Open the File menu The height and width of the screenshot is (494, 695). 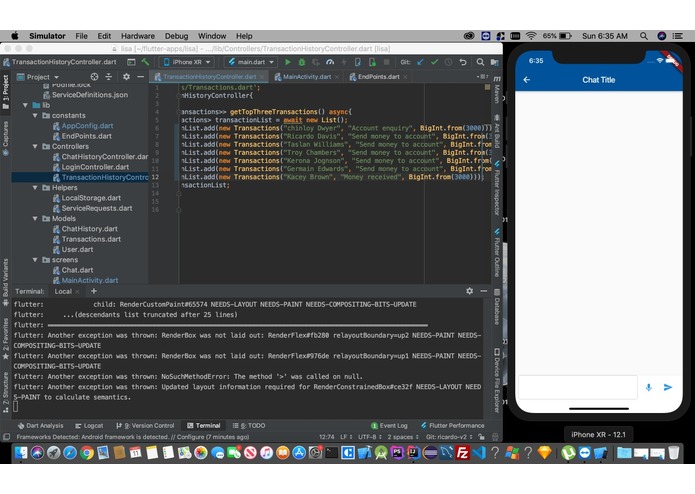click(x=81, y=36)
